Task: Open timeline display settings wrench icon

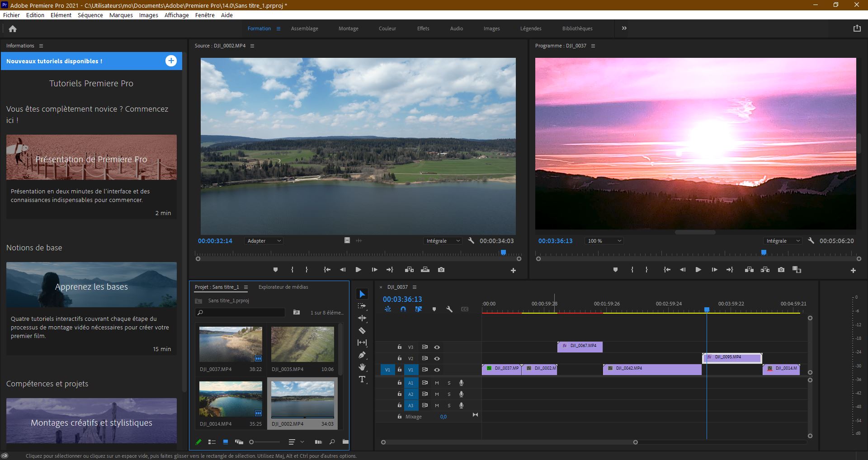Action: (449, 310)
